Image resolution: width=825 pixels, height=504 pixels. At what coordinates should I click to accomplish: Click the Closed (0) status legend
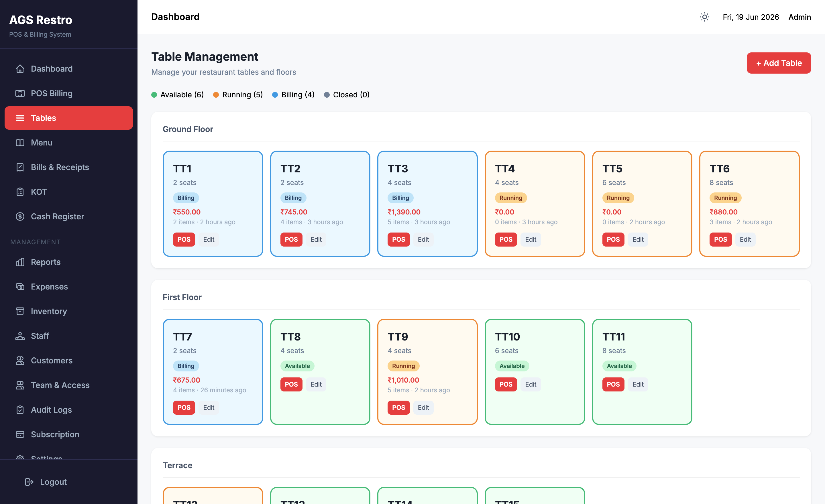[347, 95]
